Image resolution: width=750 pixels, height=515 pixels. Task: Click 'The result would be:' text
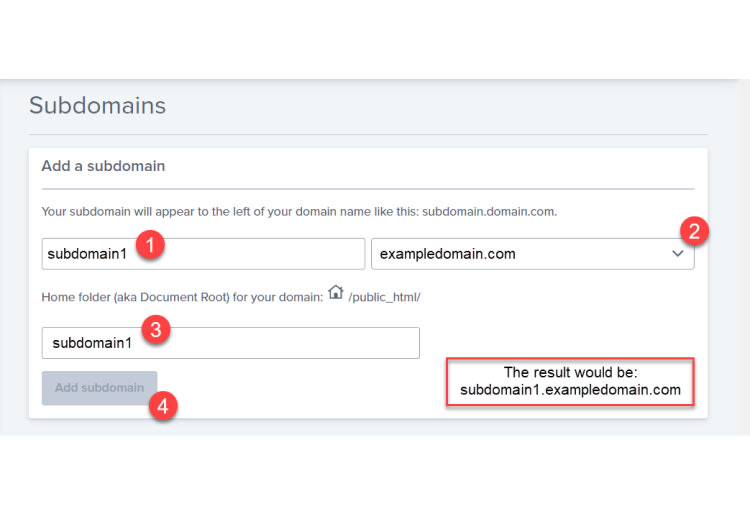(x=570, y=372)
